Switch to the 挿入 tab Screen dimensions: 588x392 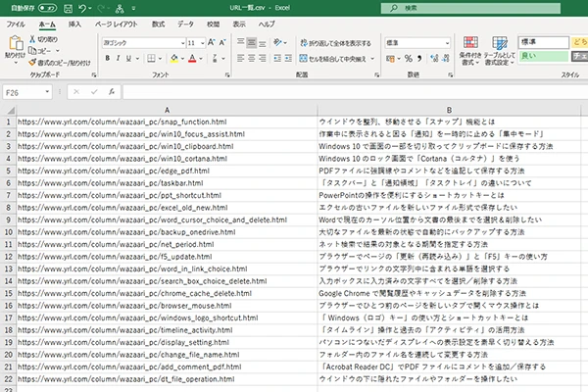(x=74, y=24)
